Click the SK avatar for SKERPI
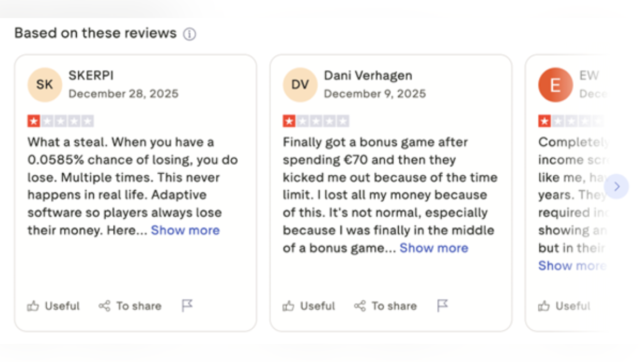The width and height of the screenshot is (644, 362). tap(45, 85)
